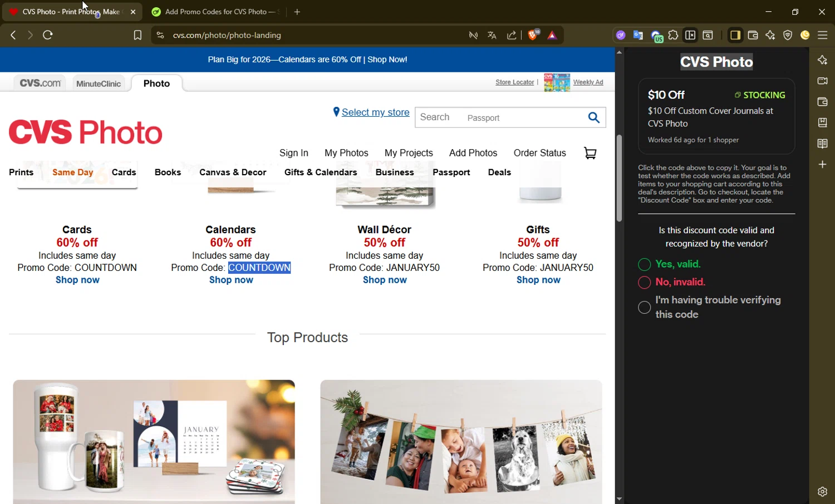The height and width of the screenshot is (504, 835).
Task: Click the page vertical scrollbar thumb
Action: coord(619,178)
